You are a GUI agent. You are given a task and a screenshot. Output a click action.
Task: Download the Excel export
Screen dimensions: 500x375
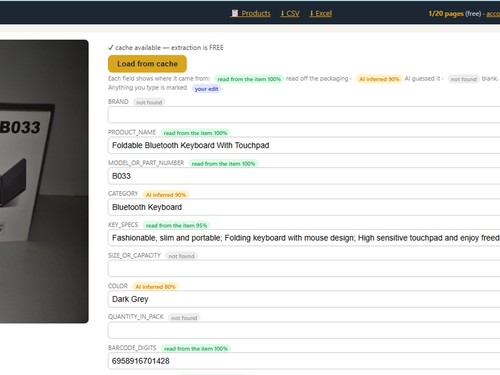tap(320, 13)
